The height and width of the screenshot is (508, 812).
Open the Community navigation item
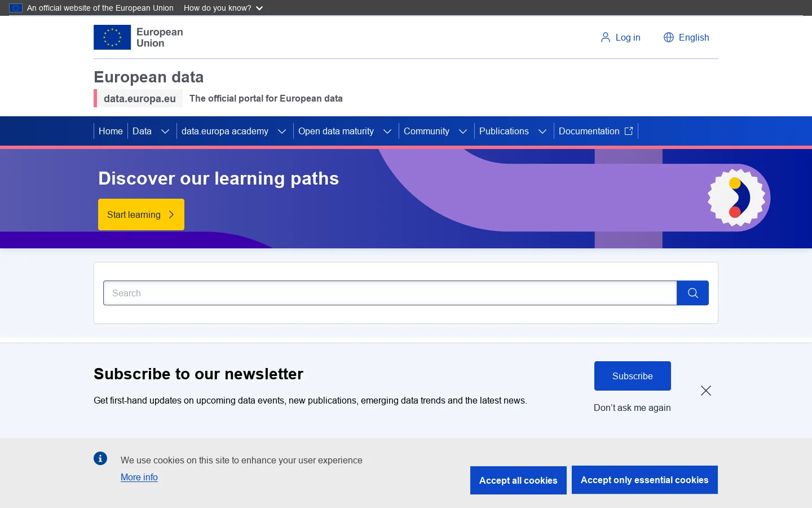point(426,131)
